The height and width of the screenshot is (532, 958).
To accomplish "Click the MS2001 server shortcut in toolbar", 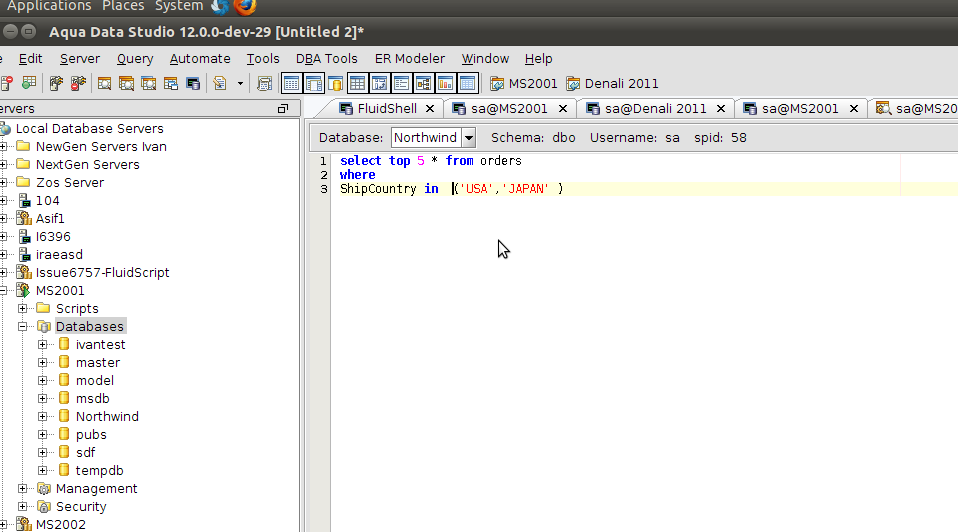I will tap(524, 84).
